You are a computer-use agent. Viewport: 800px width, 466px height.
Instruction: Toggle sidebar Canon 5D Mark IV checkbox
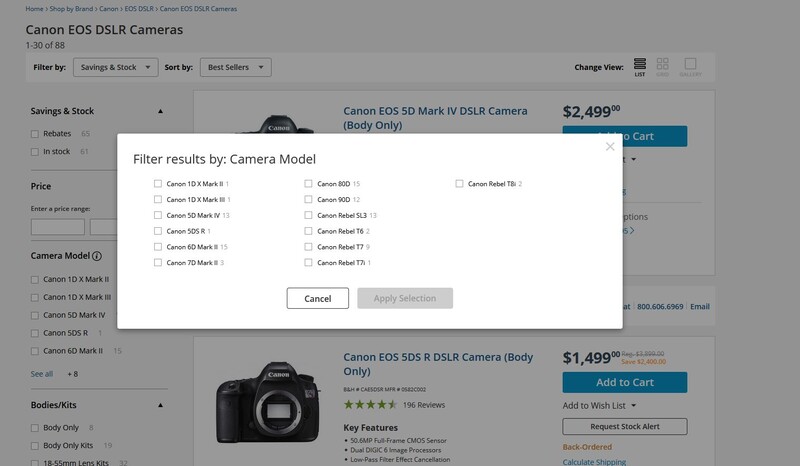tap(35, 315)
